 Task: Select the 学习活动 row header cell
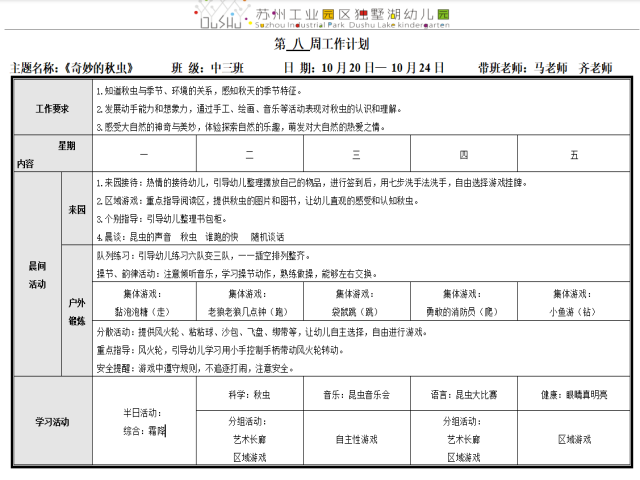[52, 423]
